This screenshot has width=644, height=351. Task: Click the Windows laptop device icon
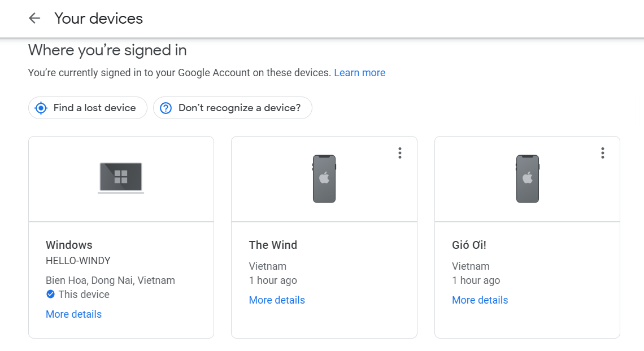click(x=121, y=178)
